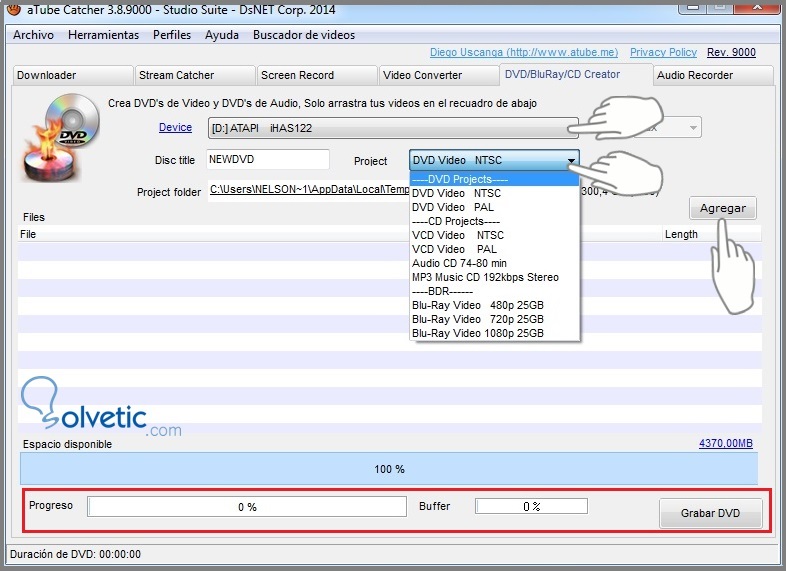Switch to the Screen Record tab
Viewport: 786px width, 571px height.
317,75
